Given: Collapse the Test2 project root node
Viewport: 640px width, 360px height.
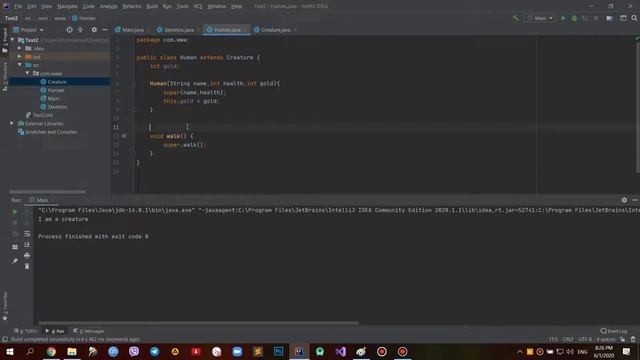Looking at the screenshot, I should (13, 40).
